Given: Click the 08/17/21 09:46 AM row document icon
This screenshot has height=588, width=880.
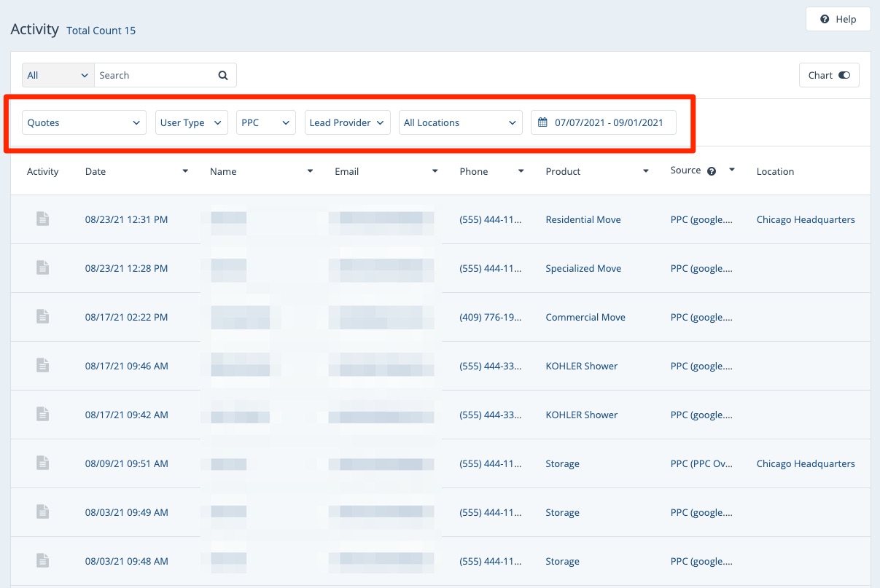Looking at the screenshot, I should pos(43,365).
